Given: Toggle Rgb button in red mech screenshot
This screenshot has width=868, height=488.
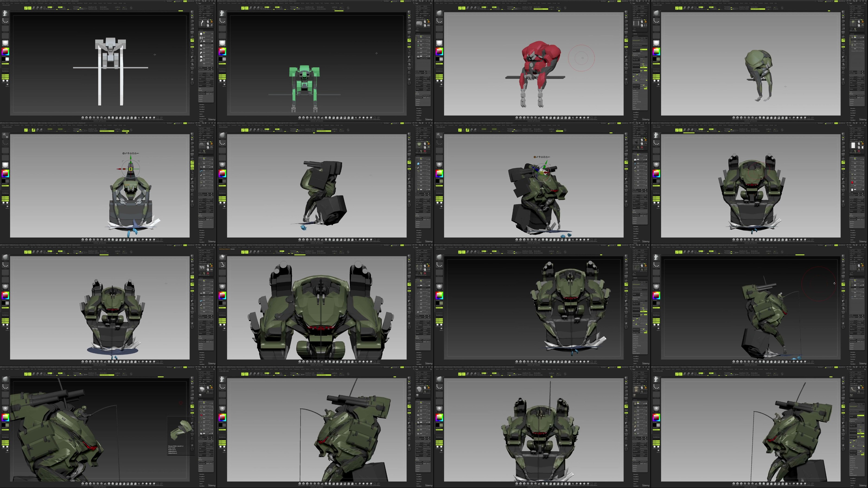Looking at the screenshot, I should (484, 7).
